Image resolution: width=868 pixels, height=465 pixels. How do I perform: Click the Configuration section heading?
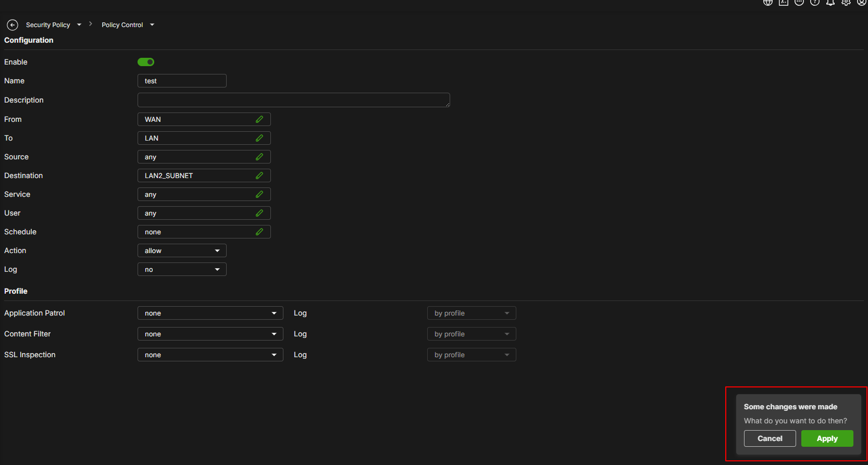(29, 40)
